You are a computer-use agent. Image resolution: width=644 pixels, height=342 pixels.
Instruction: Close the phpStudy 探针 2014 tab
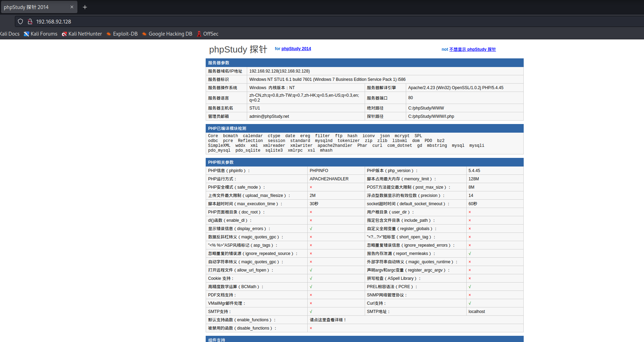coord(72,7)
